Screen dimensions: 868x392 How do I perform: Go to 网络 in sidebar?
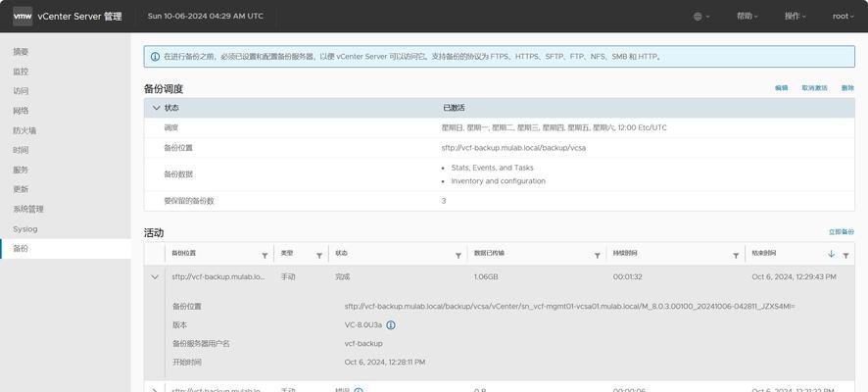click(21, 111)
